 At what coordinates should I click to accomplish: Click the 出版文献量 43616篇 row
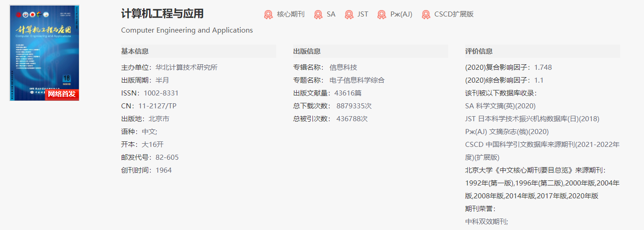coord(328,93)
